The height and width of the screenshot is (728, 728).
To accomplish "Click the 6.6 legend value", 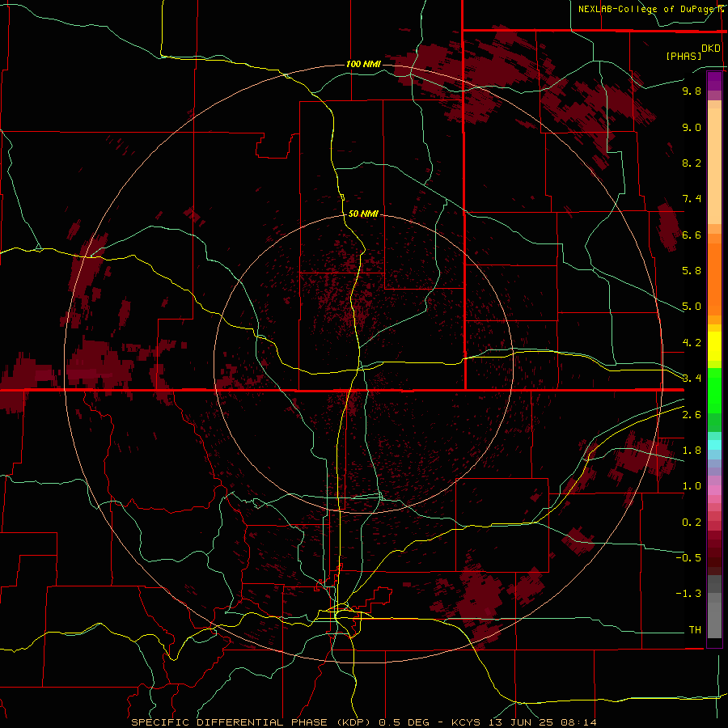I will [x=692, y=235].
